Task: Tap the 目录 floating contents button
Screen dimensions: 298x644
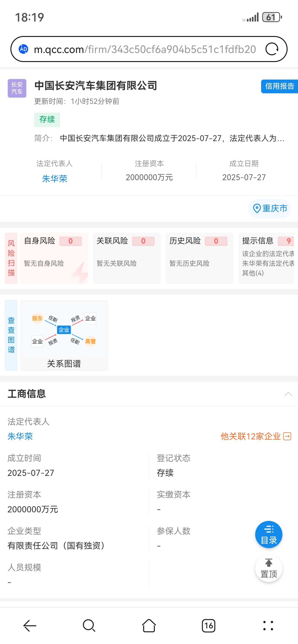Action: 268,534
